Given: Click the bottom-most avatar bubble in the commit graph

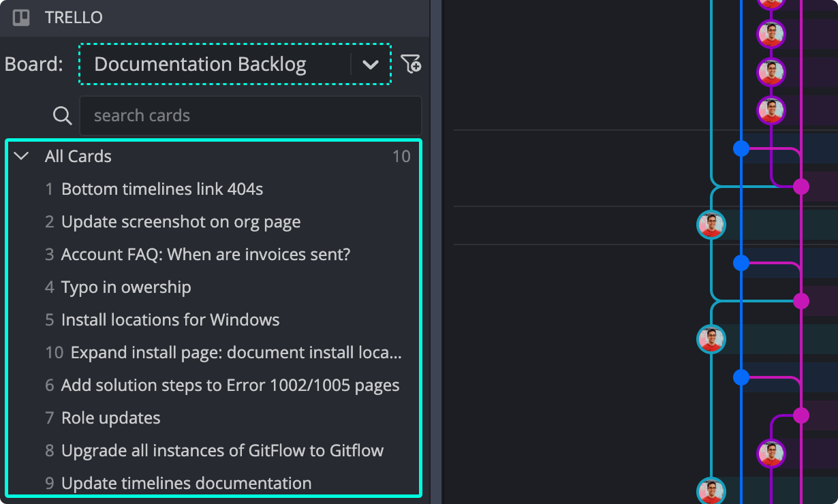Looking at the screenshot, I should pos(711,491).
